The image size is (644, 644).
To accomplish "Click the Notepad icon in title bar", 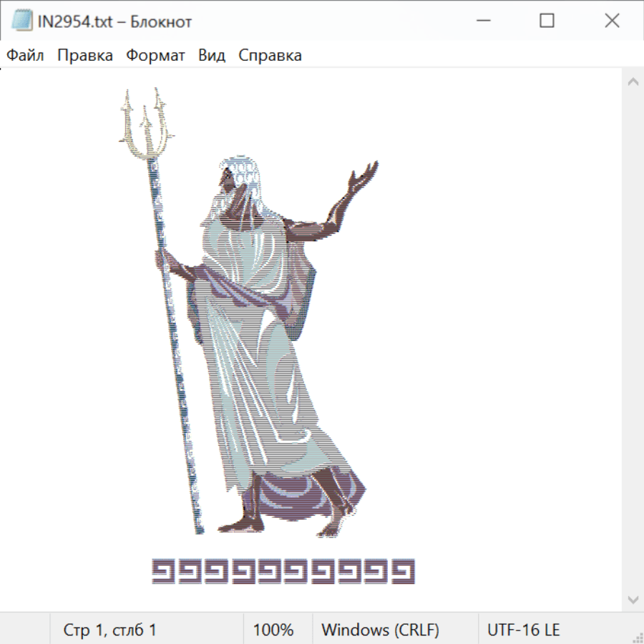I will click(x=21, y=21).
